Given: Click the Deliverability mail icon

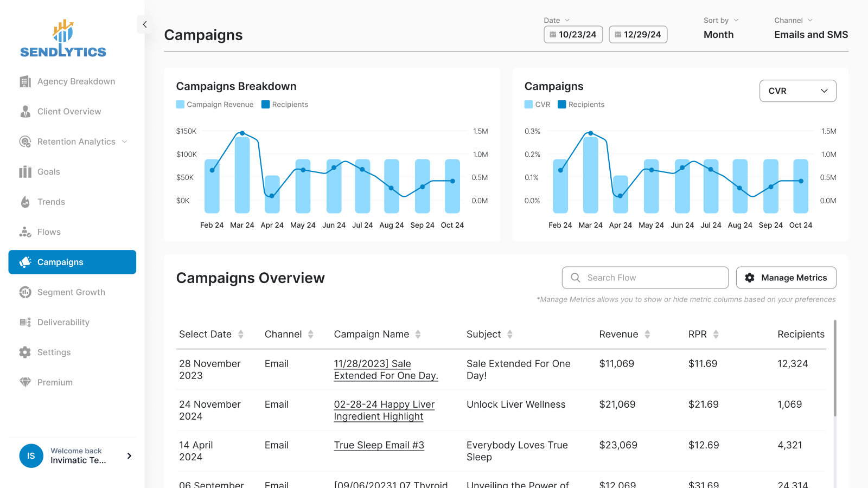Looking at the screenshot, I should [x=25, y=322].
